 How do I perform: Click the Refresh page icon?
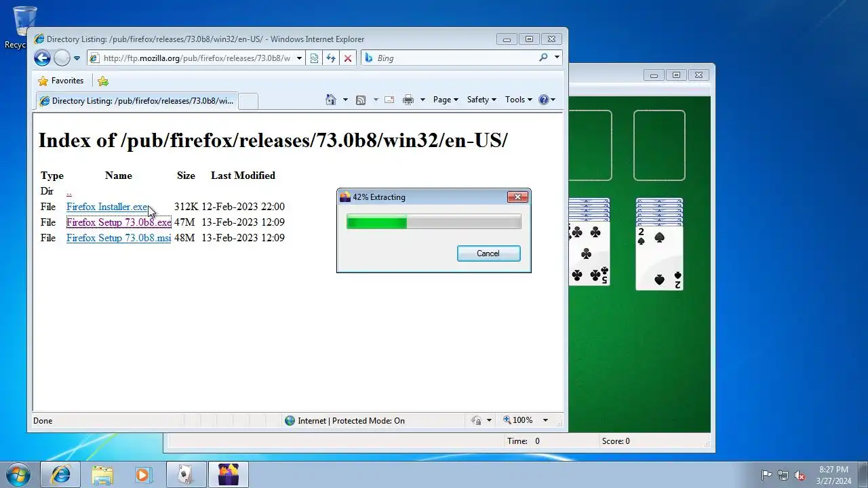tap(331, 58)
